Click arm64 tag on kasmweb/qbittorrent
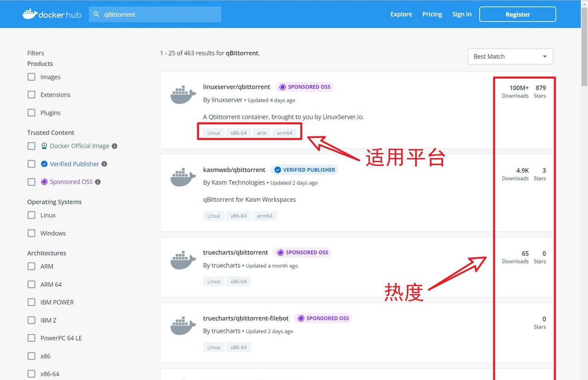588x380 pixels. [265, 216]
